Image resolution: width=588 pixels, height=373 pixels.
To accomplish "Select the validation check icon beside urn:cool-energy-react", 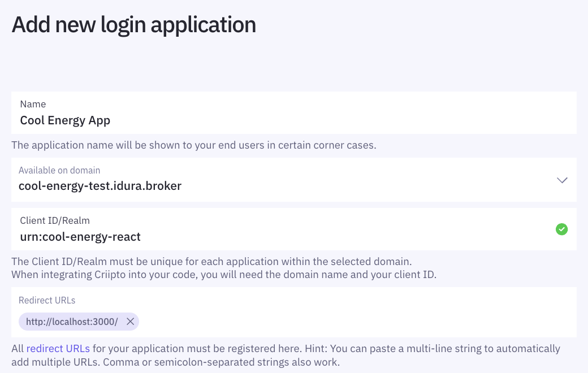I will [561, 229].
